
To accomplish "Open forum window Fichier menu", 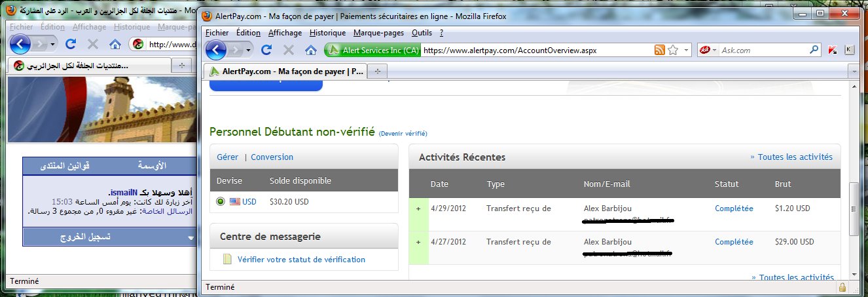I will point(21,28).
